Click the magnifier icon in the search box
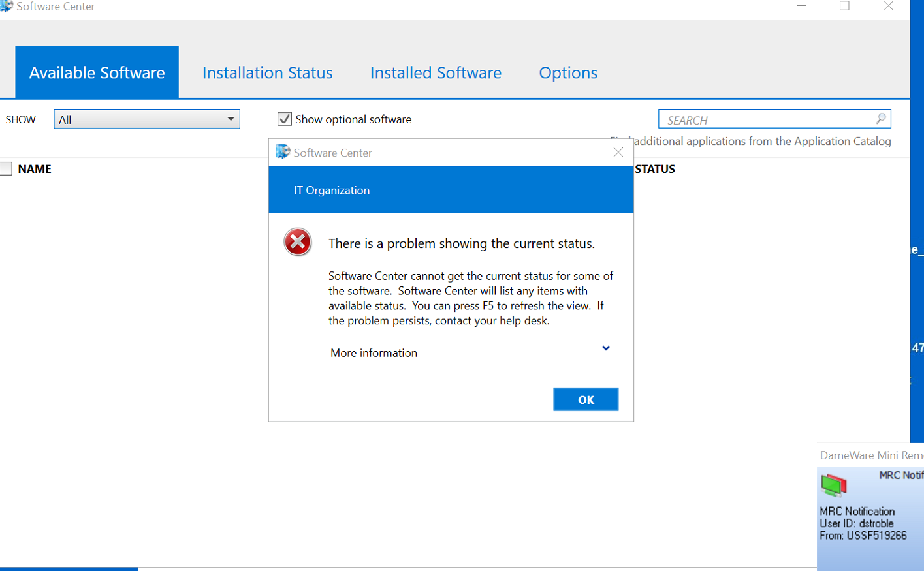Viewport: 924px width, 571px height. (881, 119)
